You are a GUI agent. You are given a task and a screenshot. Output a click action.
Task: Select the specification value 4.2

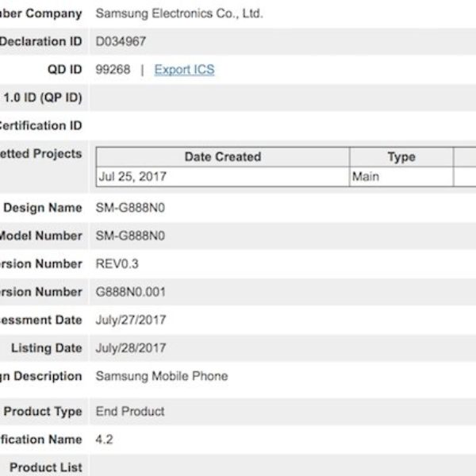(x=104, y=440)
